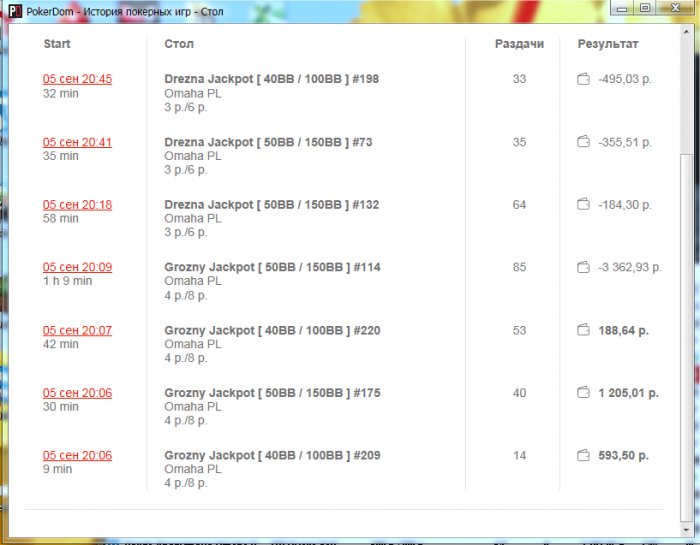This screenshot has width=700, height=545.
Task: Select Grozny Jackpot [ 40BB / 100BB ] #220
Action: [272, 330]
